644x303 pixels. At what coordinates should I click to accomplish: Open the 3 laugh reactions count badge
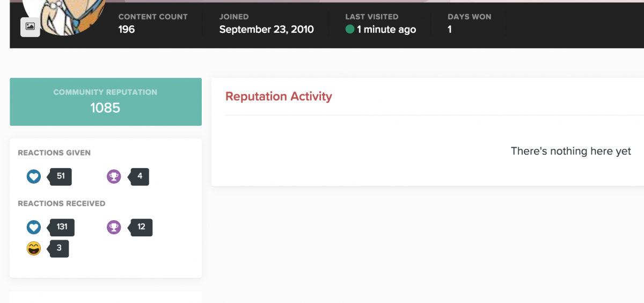coord(58,248)
